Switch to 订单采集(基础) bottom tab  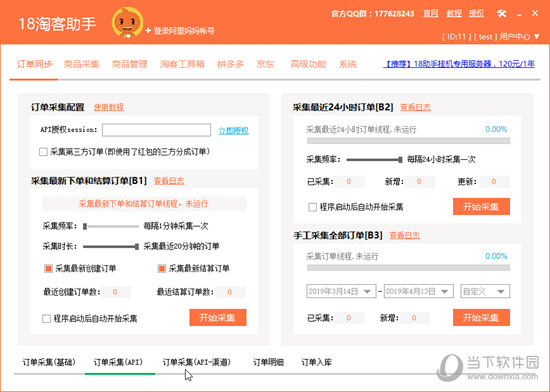click(49, 362)
